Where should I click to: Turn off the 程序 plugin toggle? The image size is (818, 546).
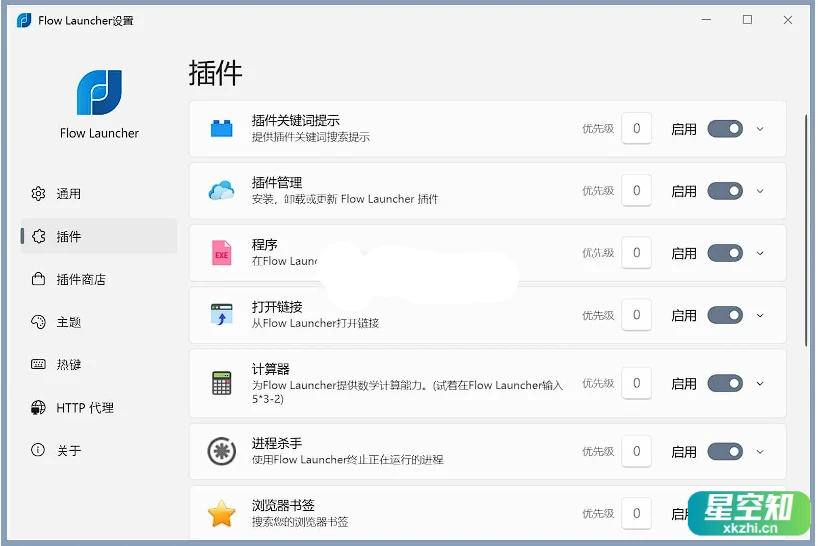coord(725,253)
